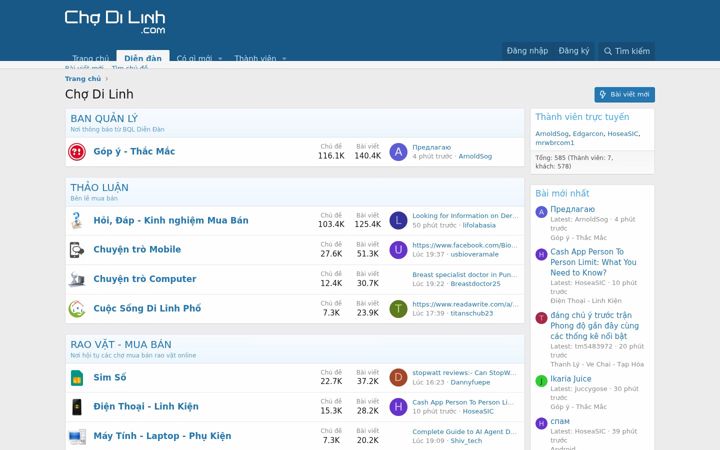The image size is (720, 450).
Task: Open latest post Looking for Information on Der
Action: [x=465, y=216]
